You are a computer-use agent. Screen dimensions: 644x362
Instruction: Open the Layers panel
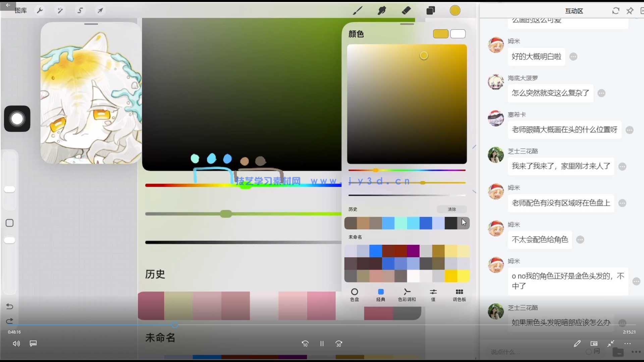[431, 10]
